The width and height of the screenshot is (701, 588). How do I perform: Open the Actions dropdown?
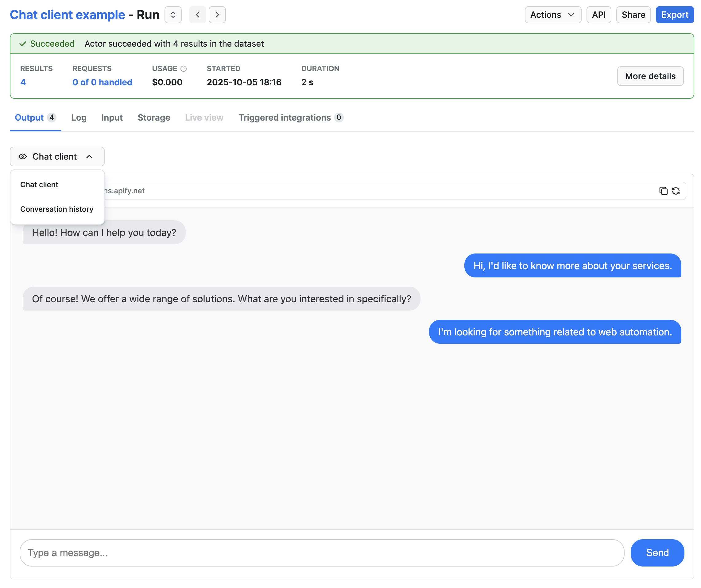pyautogui.click(x=553, y=15)
